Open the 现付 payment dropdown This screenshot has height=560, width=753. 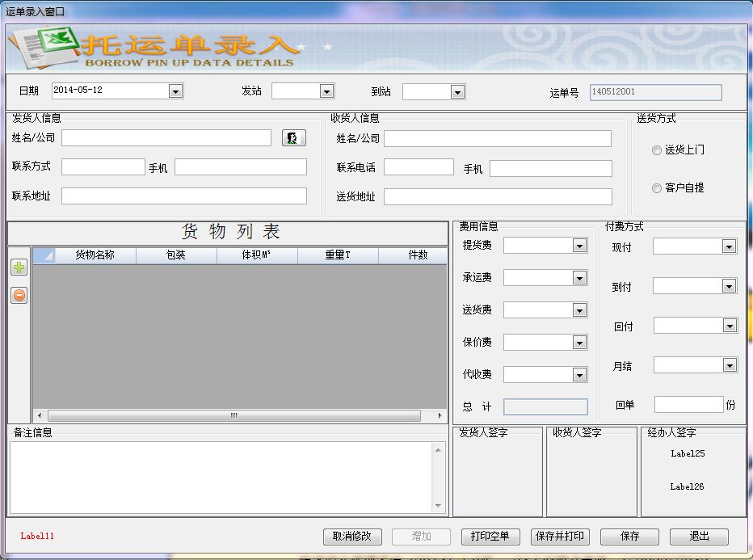coord(729,246)
